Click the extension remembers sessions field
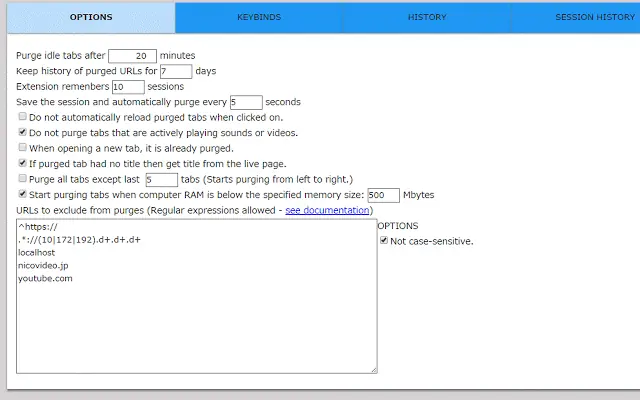The width and height of the screenshot is (640, 400). tap(128, 87)
